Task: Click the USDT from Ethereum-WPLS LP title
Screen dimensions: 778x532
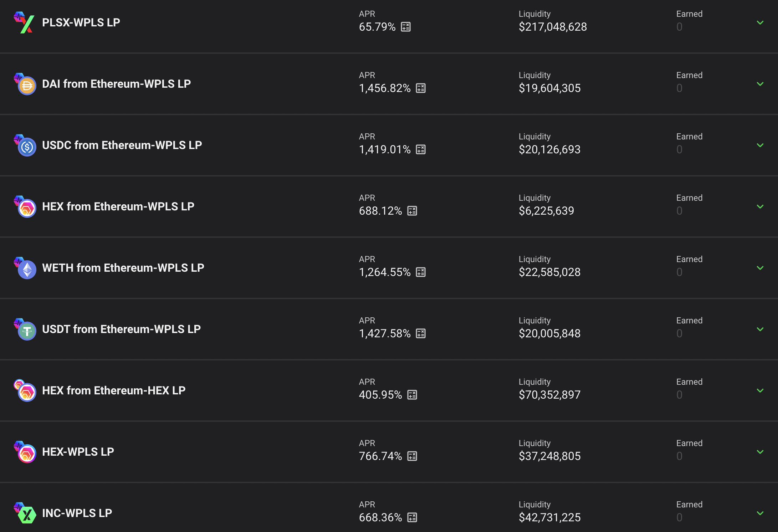Action: pos(121,329)
